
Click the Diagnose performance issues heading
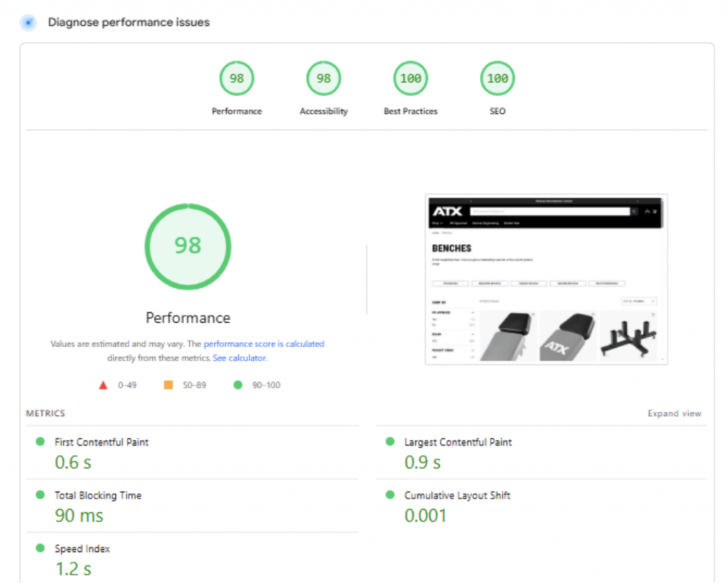click(129, 22)
